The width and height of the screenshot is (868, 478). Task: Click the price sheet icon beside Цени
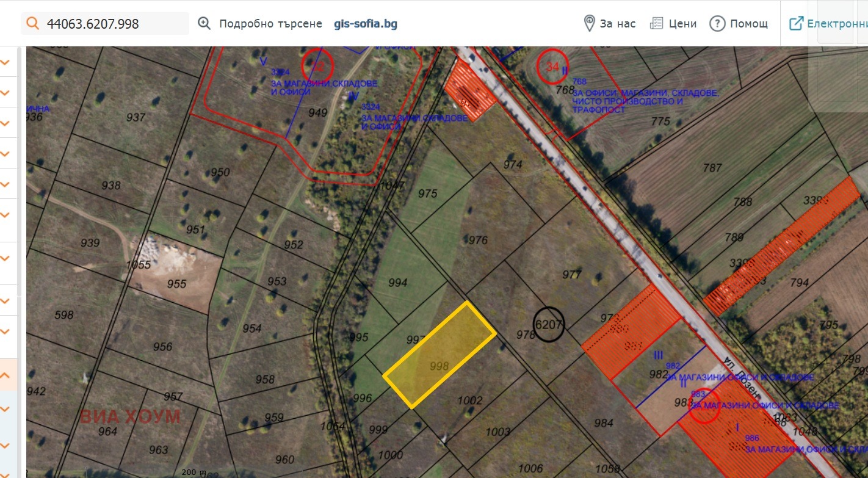[656, 23]
